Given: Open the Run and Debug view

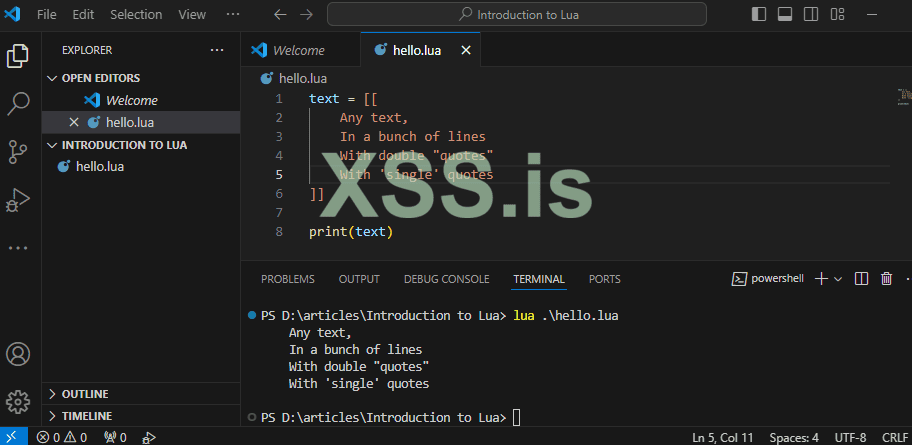Looking at the screenshot, I should [18, 200].
